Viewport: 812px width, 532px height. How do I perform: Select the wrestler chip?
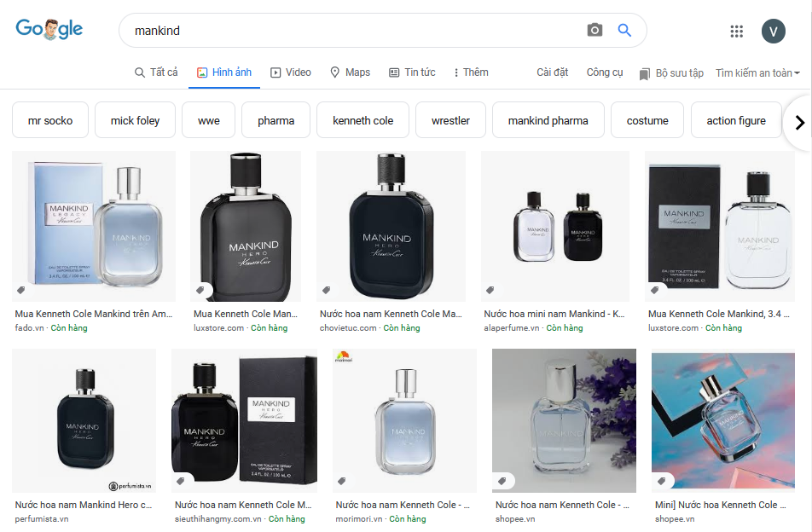(450, 120)
